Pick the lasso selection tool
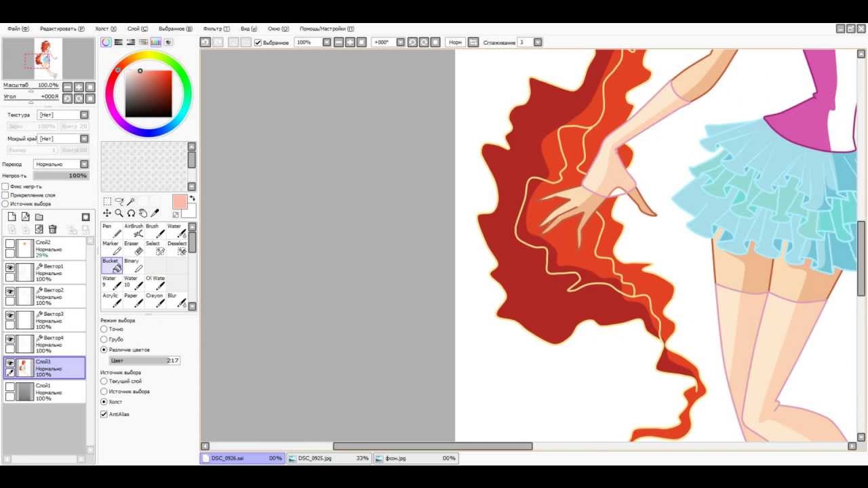This screenshot has width=868, height=488. coord(119,201)
